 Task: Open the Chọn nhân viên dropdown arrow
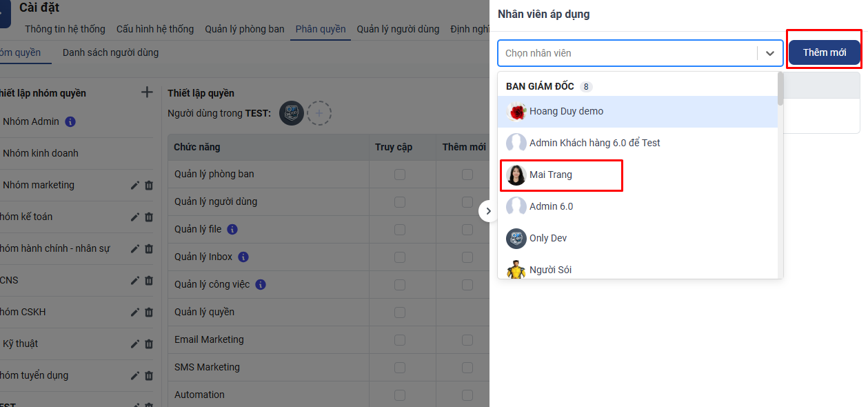pyautogui.click(x=770, y=53)
